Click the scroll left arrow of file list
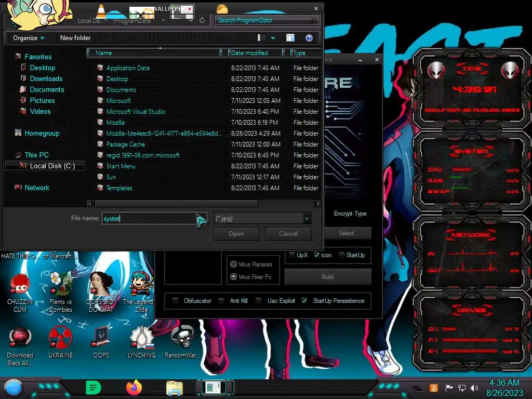 click(90, 204)
